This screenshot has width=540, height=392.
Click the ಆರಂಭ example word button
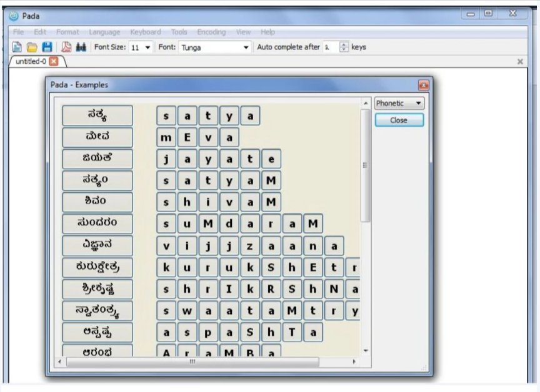(97, 350)
